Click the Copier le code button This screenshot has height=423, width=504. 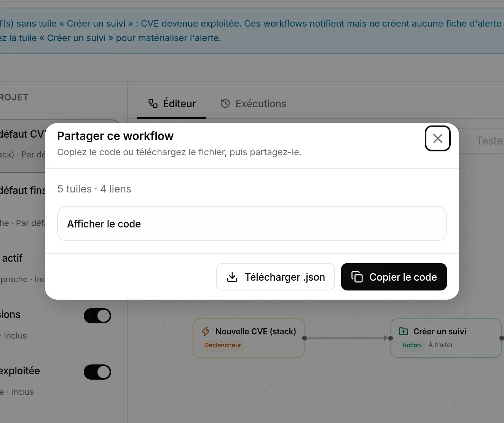pyautogui.click(x=394, y=277)
